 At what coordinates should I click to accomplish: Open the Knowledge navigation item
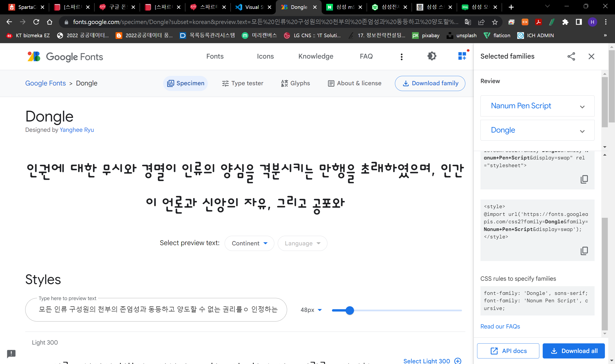click(316, 56)
